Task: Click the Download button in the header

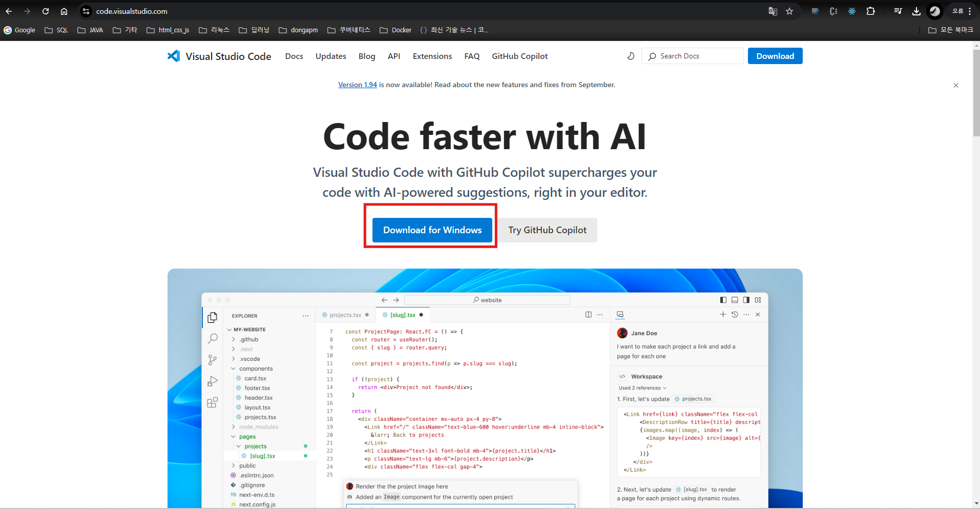Action: (775, 56)
